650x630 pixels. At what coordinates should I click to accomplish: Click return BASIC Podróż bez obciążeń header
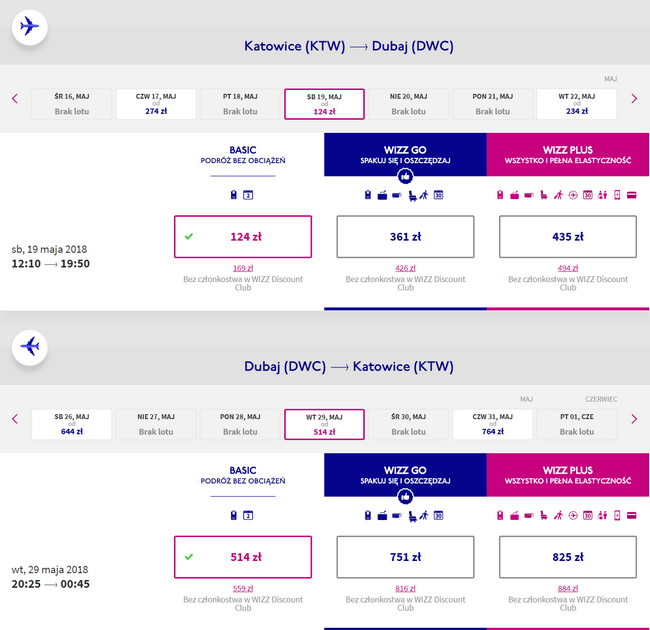[x=243, y=475]
